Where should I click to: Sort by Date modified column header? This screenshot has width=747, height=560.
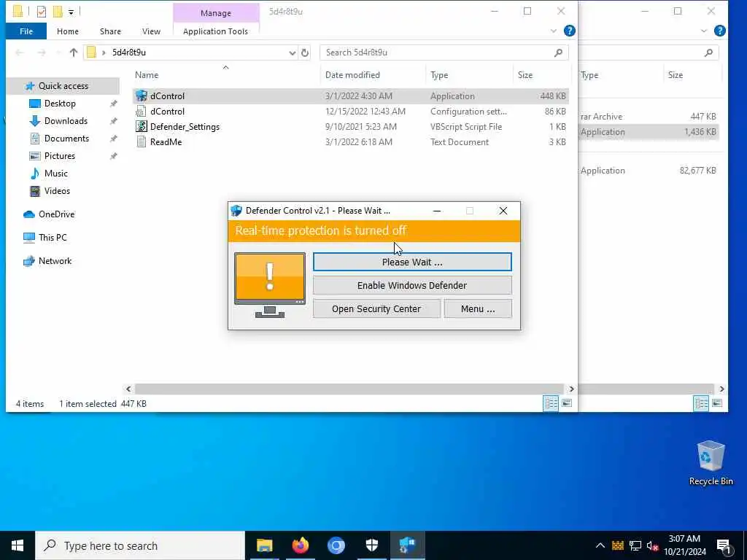pyautogui.click(x=373, y=75)
